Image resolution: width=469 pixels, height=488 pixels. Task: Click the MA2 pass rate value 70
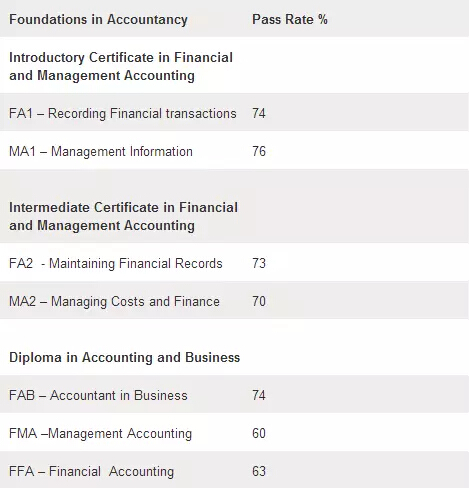point(259,301)
